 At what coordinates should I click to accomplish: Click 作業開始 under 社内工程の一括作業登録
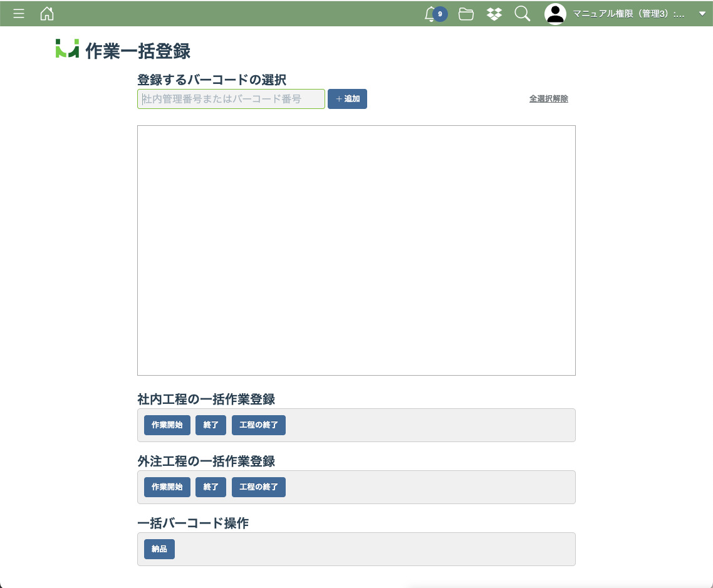pyautogui.click(x=167, y=425)
